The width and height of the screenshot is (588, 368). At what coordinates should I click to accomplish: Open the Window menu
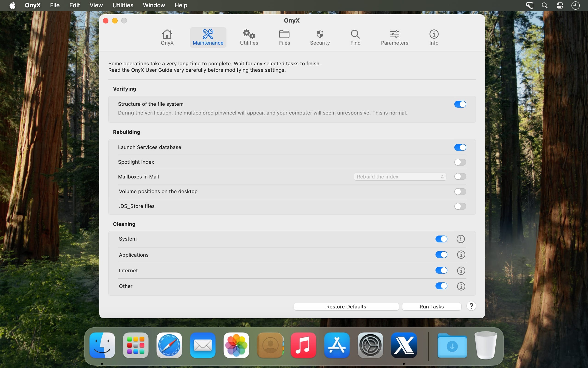tap(154, 5)
